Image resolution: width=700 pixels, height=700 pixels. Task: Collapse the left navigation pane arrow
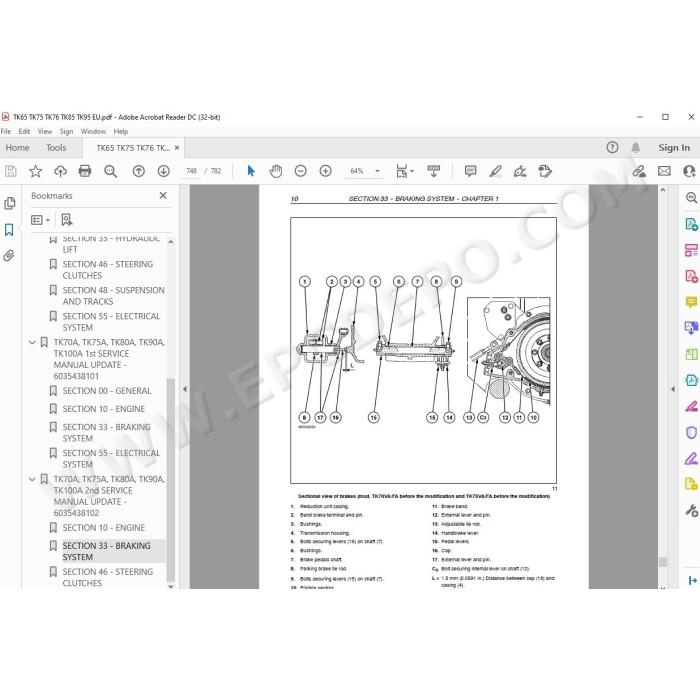point(184,389)
